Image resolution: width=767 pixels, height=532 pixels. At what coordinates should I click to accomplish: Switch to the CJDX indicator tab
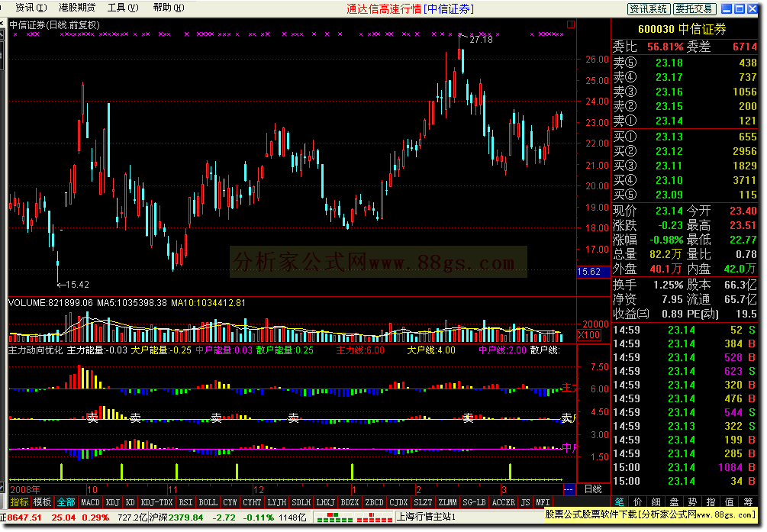click(398, 502)
